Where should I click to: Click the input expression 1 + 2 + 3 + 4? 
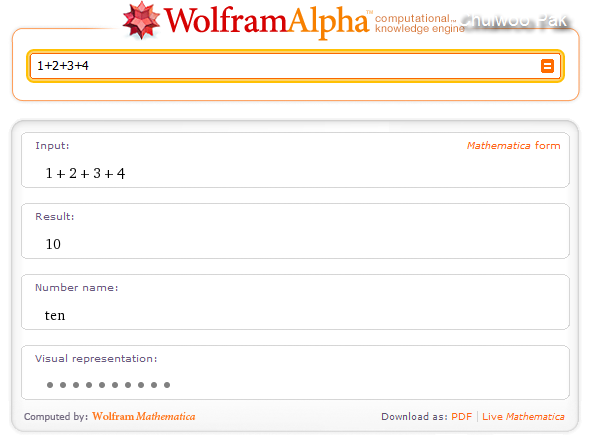tap(85, 173)
